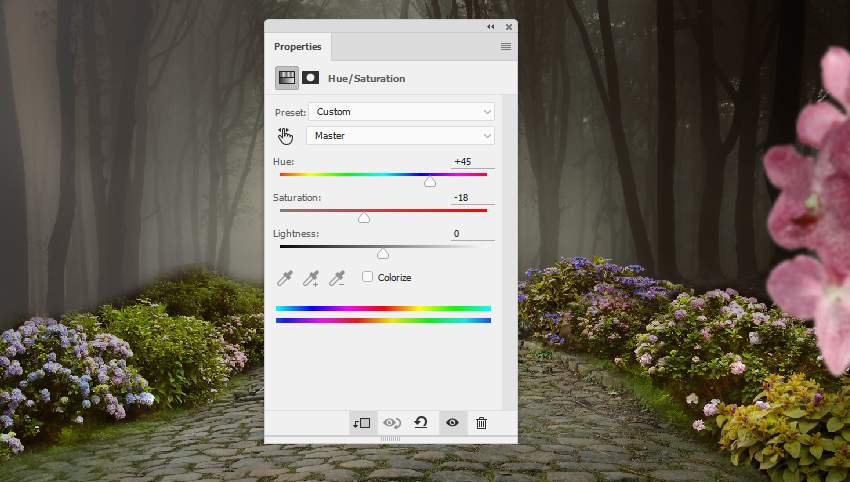The height and width of the screenshot is (482, 850).
Task: View previous state of adjustment
Action: click(x=392, y=423)
